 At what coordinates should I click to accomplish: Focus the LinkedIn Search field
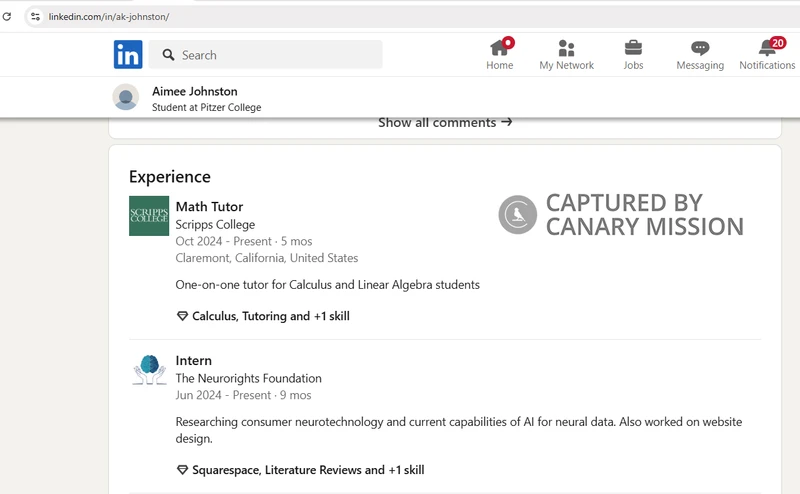[265, 55]
